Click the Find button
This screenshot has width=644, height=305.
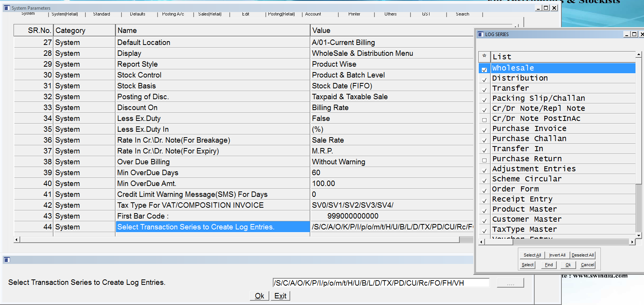click(x=549, y=265)
